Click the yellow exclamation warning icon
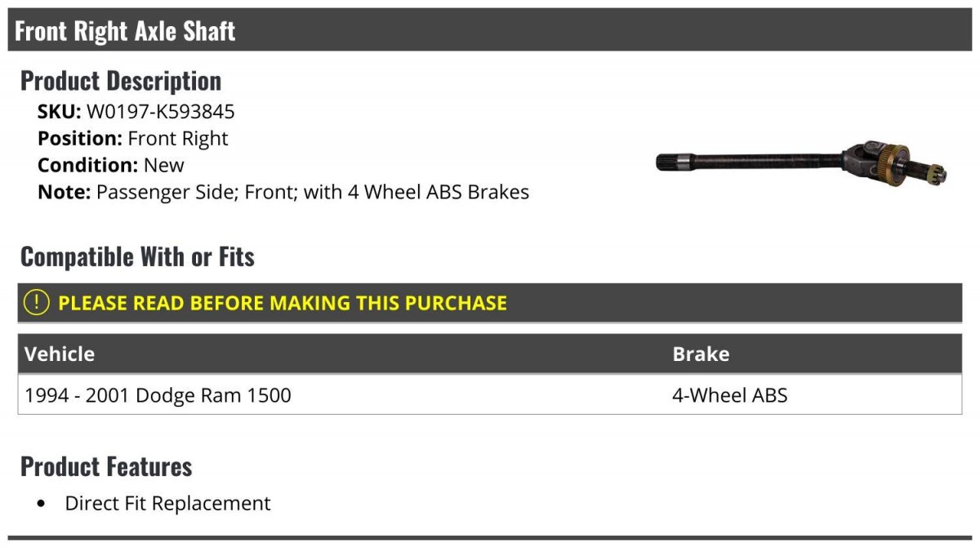Image resolution: width=980 pixels, height=548 pixels. pos(37,302)
